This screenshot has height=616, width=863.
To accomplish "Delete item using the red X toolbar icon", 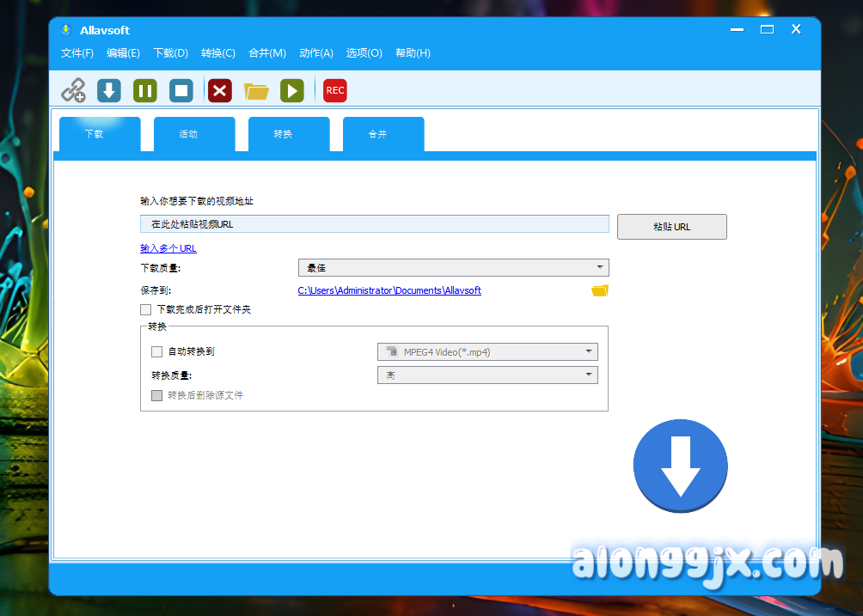I will [x=220, y=90].
